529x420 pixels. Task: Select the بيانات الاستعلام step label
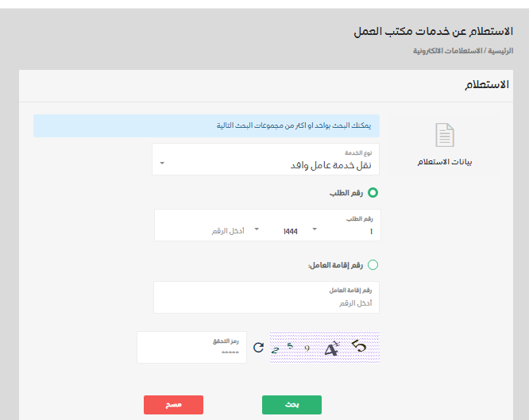[445, 162]
